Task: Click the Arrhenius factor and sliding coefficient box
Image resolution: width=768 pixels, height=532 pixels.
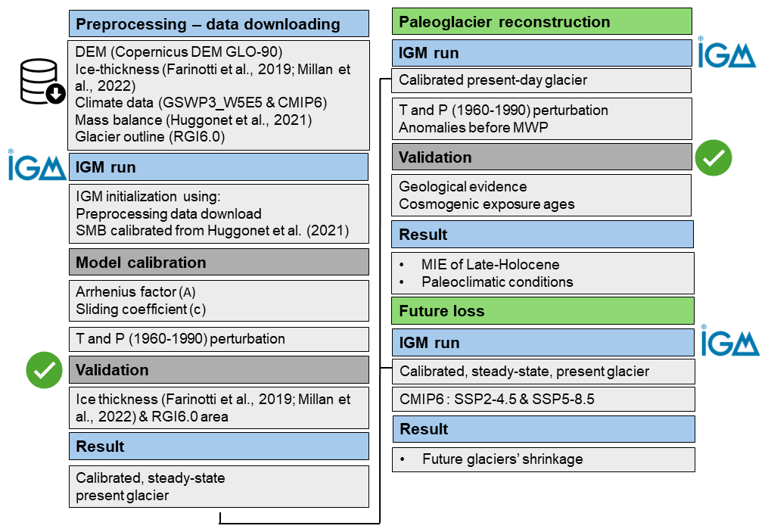Action: [219, 300]
